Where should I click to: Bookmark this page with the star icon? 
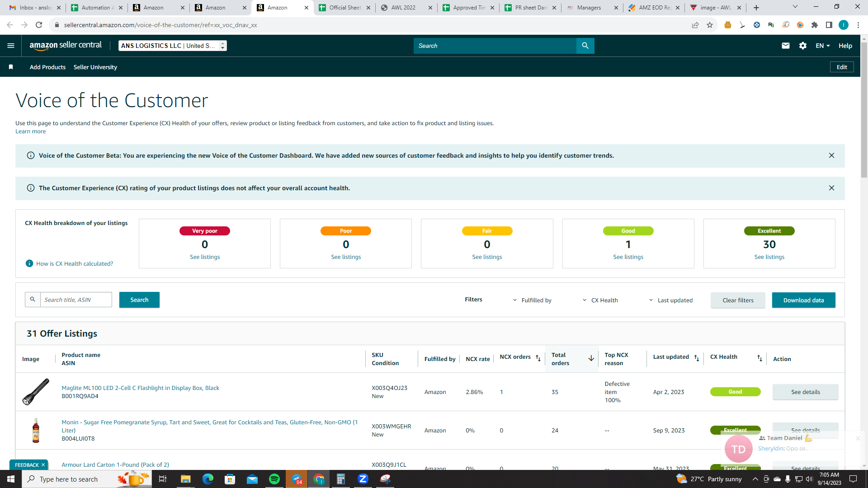(x=710, y=25)
